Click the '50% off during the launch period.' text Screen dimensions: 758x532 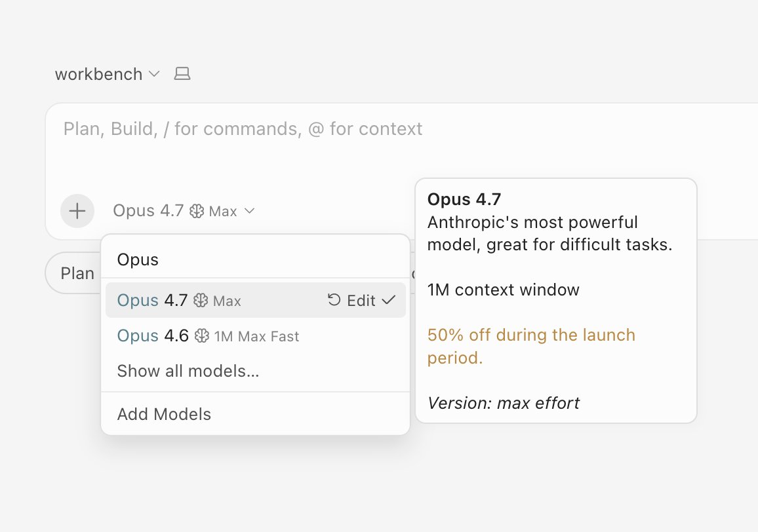click(x=531, y=346)
